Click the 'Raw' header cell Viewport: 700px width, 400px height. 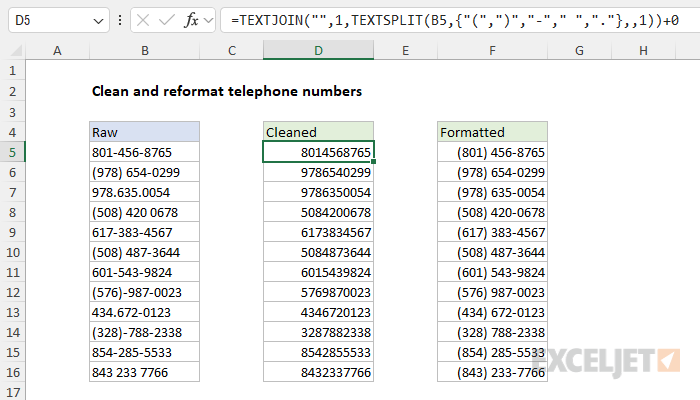(145, 132)
